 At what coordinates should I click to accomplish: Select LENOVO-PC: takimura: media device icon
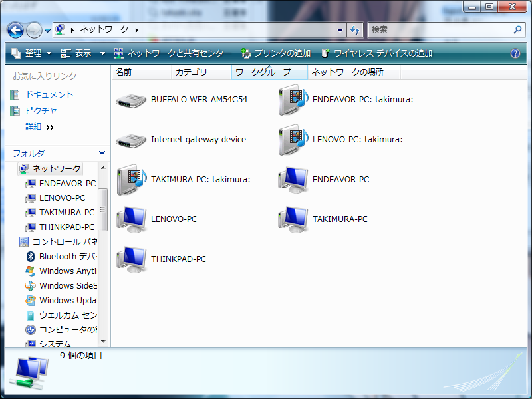click(293, 140)
